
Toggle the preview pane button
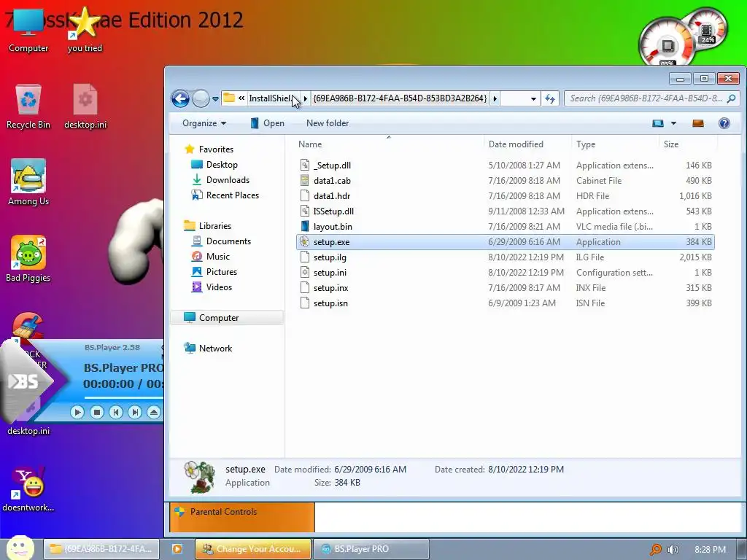(698, 123)
